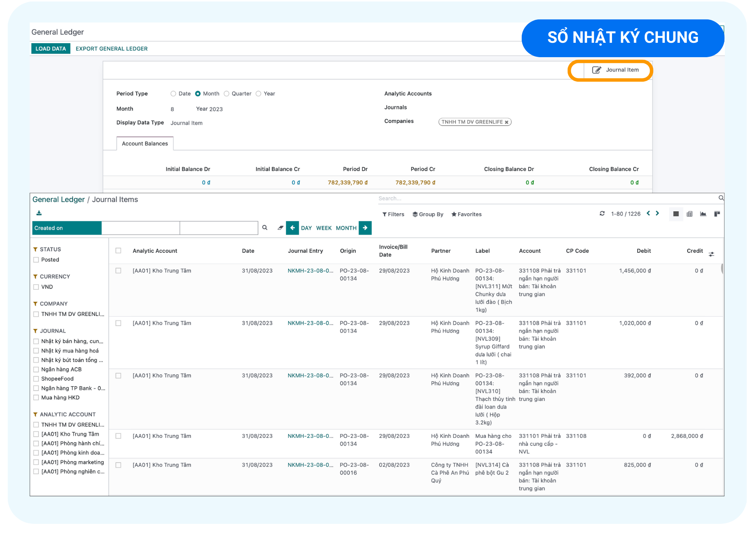747x560 pixels.
Task: Check the Posted status filter
Action: pyautogui.click(x=36, y=260)
